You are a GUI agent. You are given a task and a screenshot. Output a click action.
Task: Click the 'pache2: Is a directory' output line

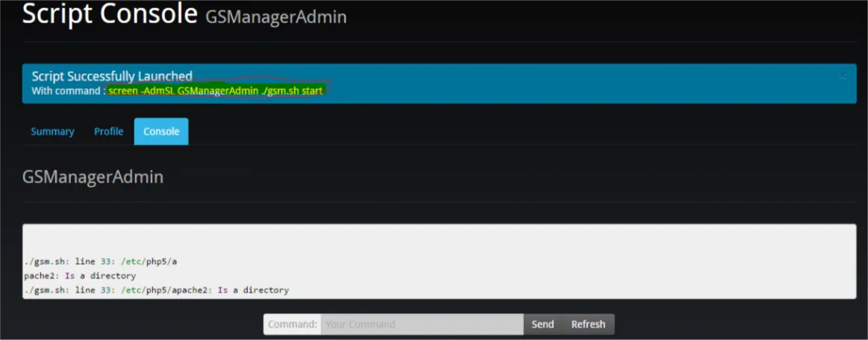80,276
